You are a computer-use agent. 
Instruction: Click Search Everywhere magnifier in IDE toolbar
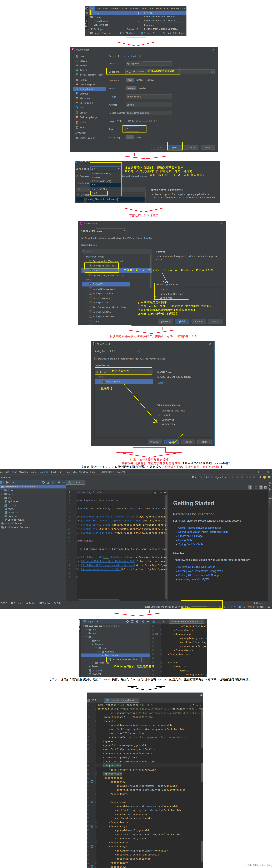pos(260,477)
